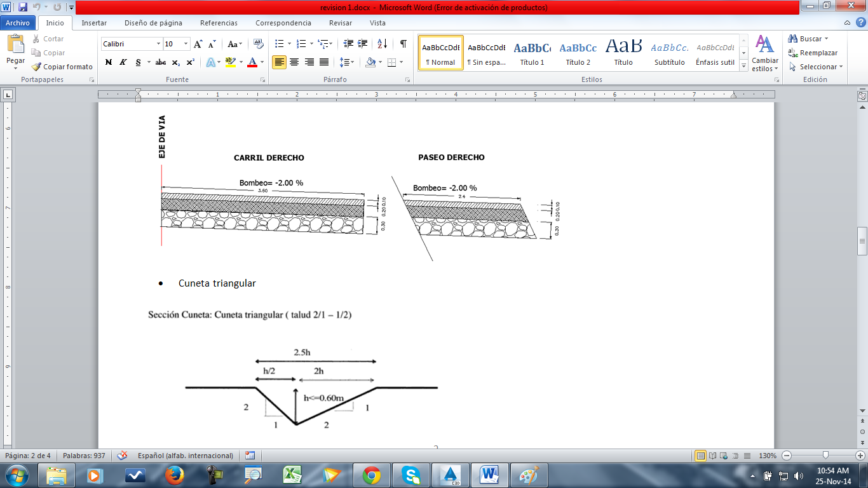Open the bullets list dropdown arrow
Image resolution: width=868 pixels, height=488 pixels.
point(289,44)
